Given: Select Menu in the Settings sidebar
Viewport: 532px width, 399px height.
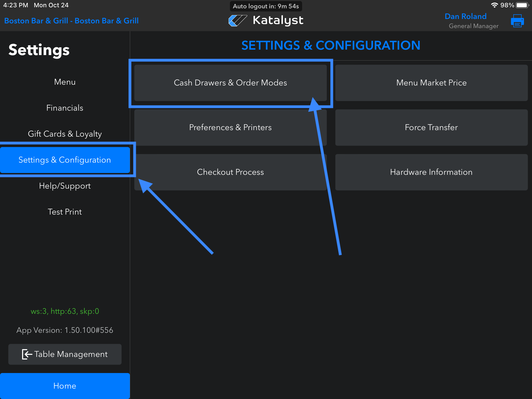Looking at the screenshot, I should pos(65,82).
